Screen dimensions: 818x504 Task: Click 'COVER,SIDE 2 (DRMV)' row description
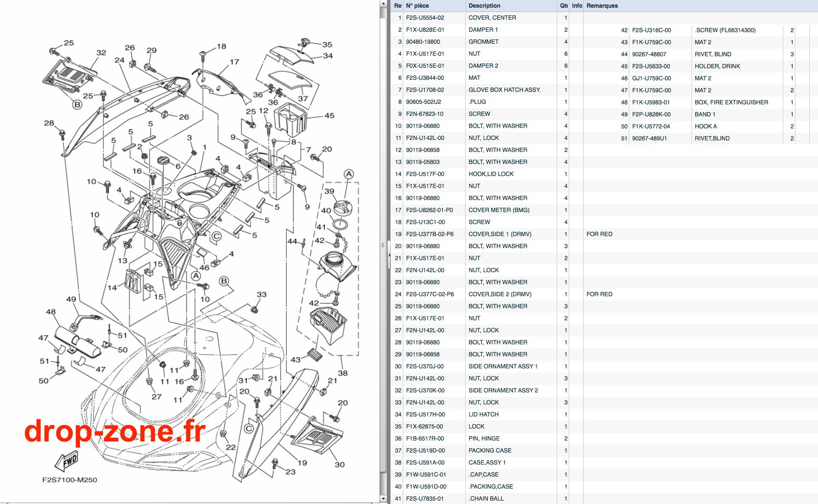(500, 294)
